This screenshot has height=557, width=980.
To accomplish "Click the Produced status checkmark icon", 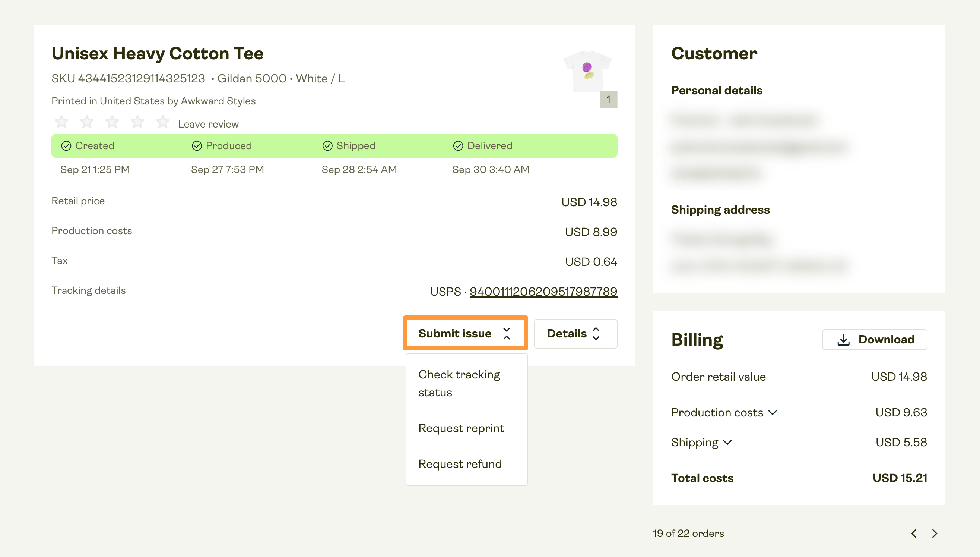I will (x=196, y=146).
